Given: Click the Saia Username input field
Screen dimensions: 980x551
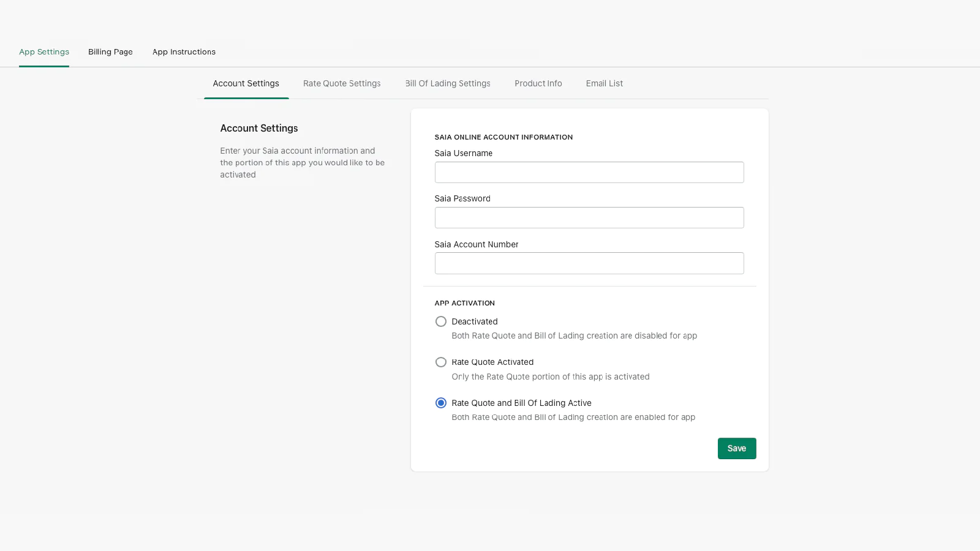Looking at the screenshot, I should click(x=589, y=173).
